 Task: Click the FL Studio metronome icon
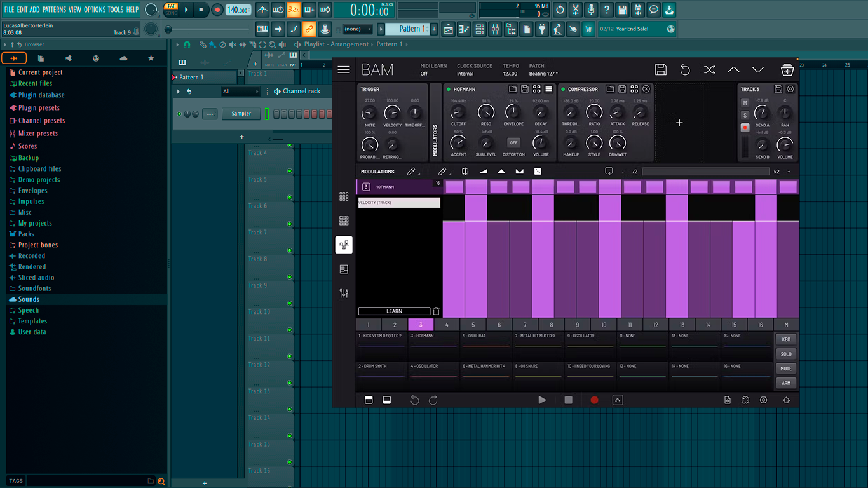[262, 10]
